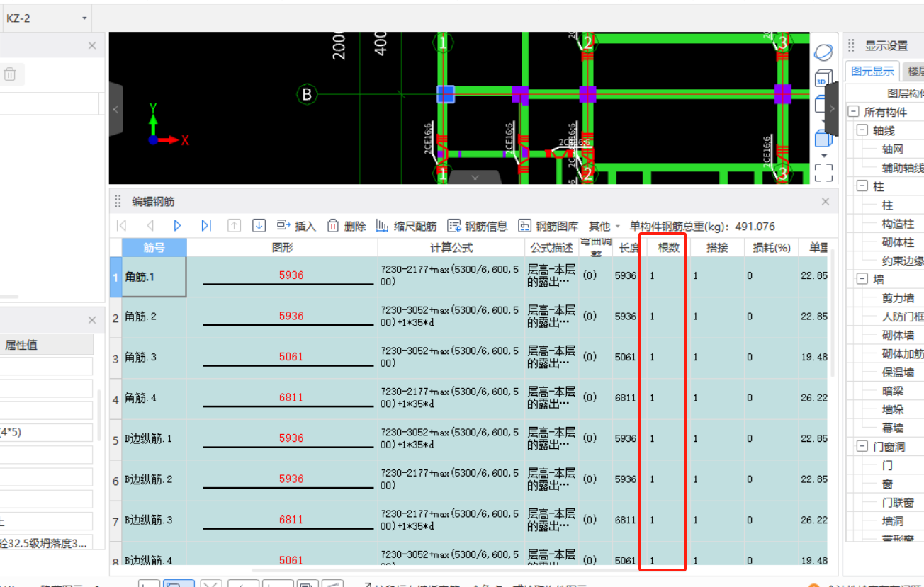Select 构造柱 tree item

[898, 224]
